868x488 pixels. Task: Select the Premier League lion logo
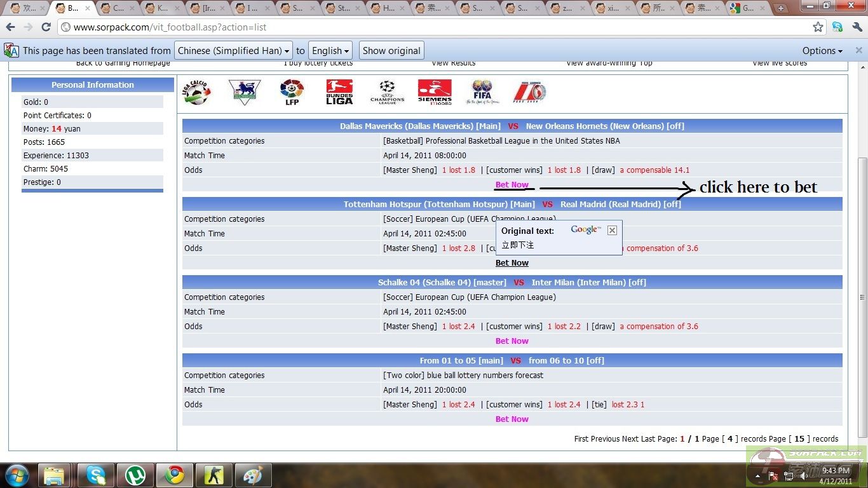tap(244, 92)
